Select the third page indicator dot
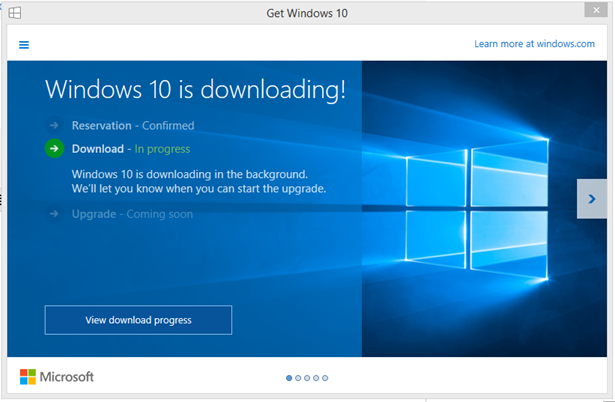This screenshot has height=402, width=615. pos(307,378)
